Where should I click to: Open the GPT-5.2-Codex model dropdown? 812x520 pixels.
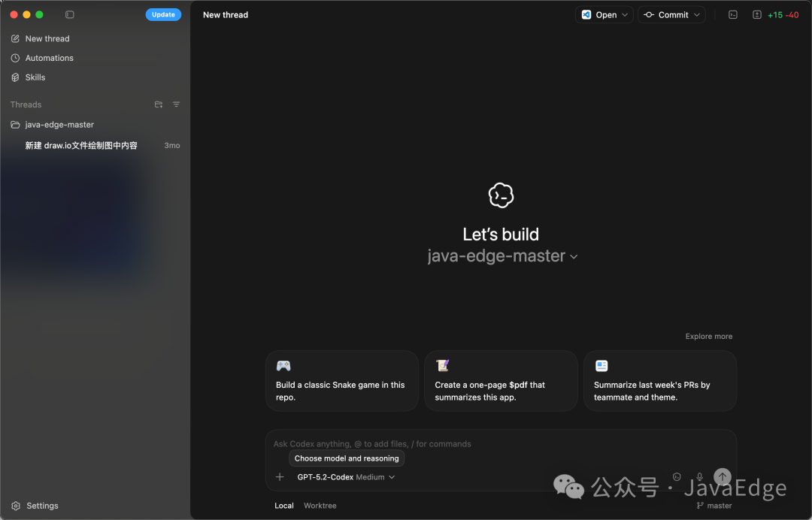[346, 477]
